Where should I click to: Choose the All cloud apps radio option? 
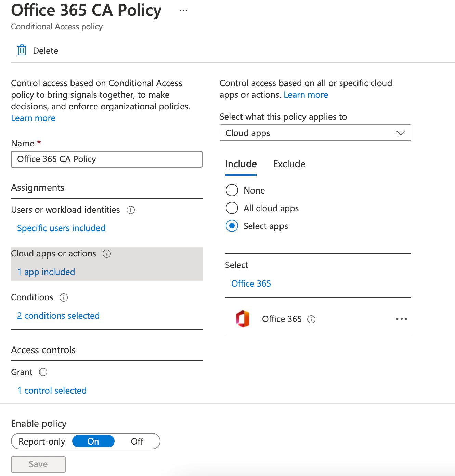tap(232, 208)
